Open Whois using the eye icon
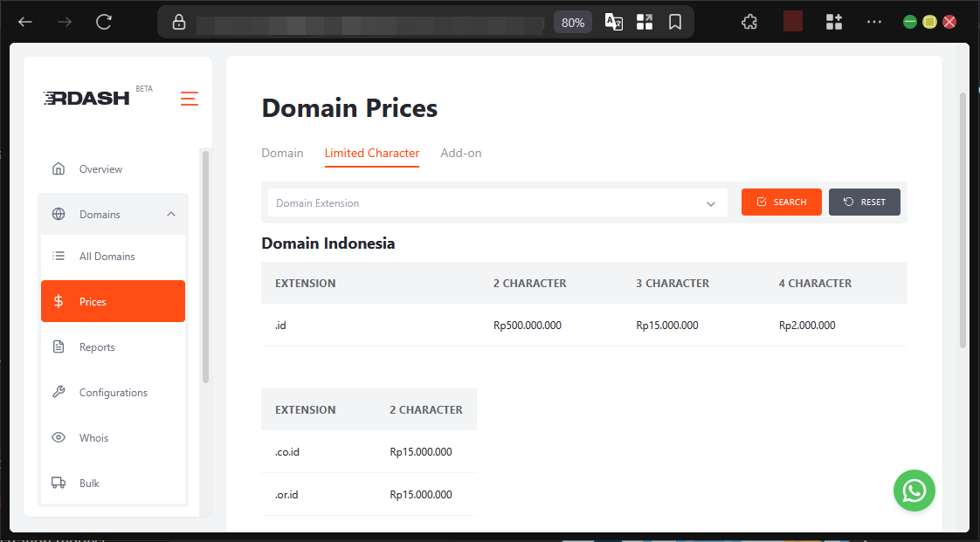Image resolution: width=980 pixels, height=542 pixels. click(58, 437)
